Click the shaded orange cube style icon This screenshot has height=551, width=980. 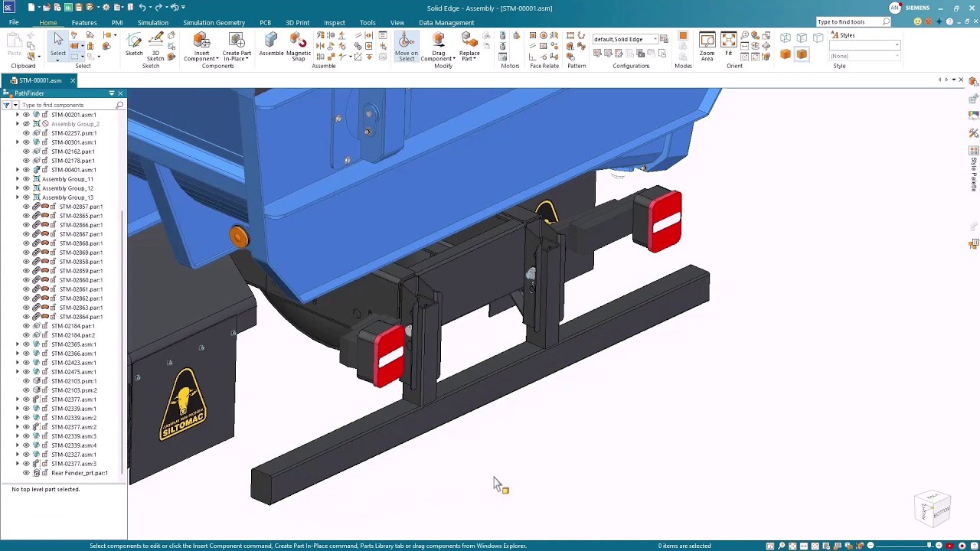(786, 54)
